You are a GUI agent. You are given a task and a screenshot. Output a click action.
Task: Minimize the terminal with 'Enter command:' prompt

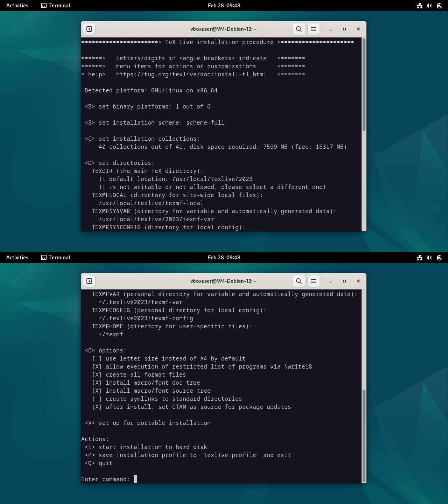(330, 281)
